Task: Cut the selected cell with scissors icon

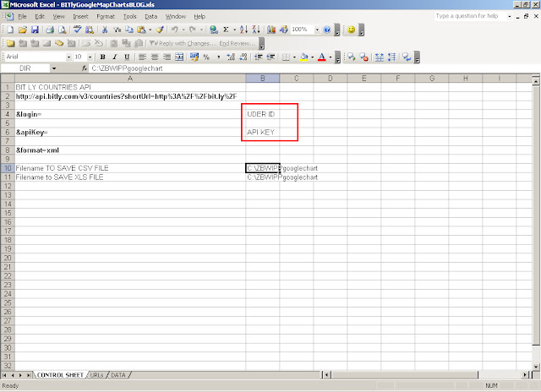Action: coord(105,30)
